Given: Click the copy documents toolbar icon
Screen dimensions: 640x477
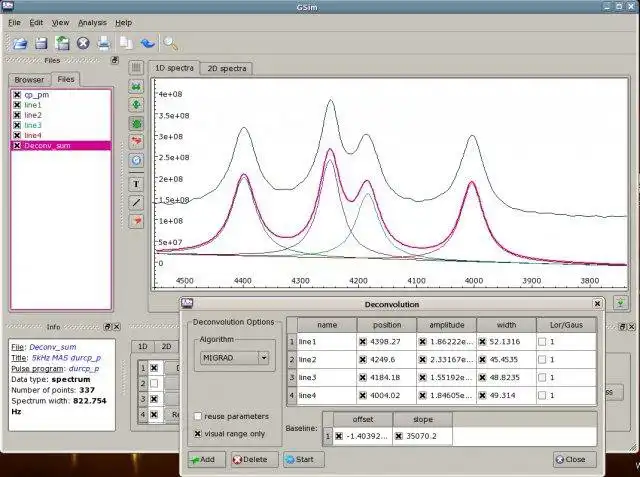Looking at the screenshot, I should [126, 43].
